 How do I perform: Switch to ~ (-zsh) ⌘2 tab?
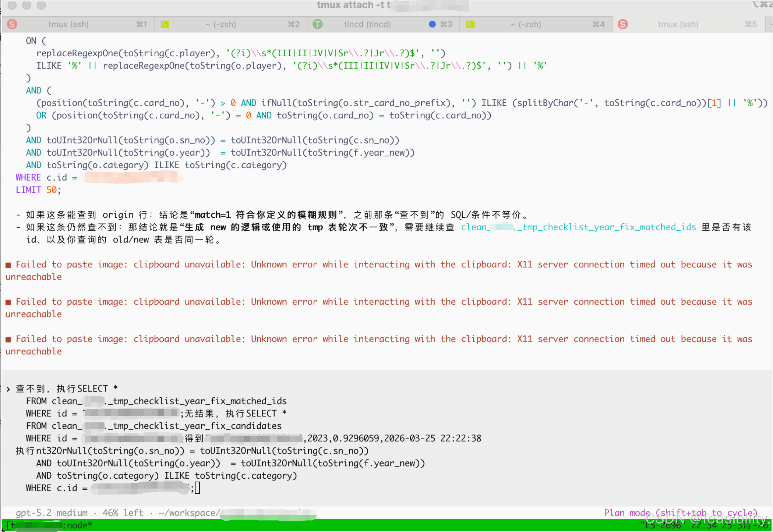221,24
